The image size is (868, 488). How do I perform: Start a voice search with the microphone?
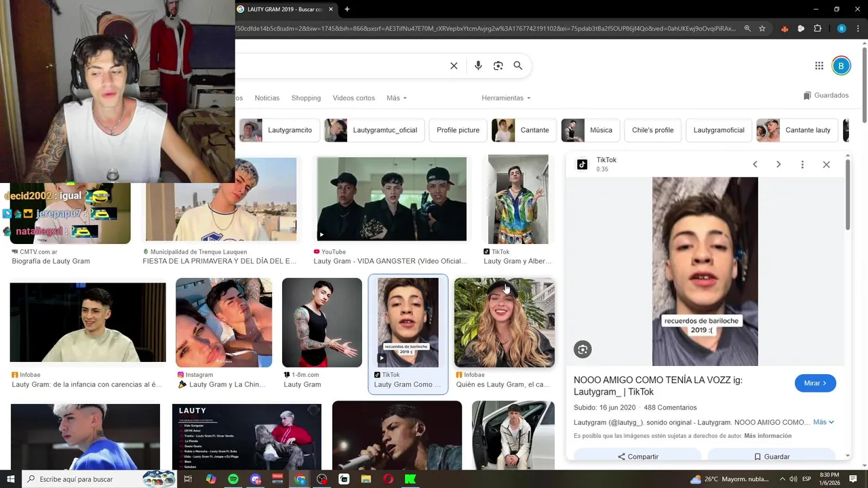pos(478,66)
